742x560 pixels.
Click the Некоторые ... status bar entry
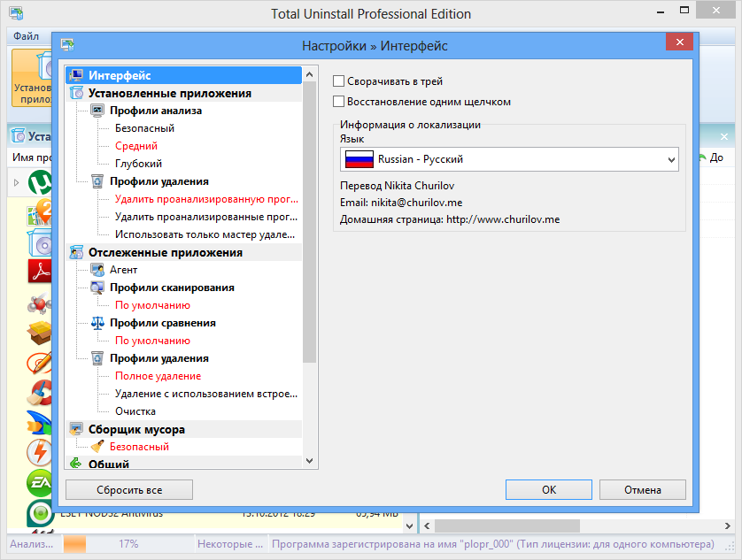[x=230, y=544]
